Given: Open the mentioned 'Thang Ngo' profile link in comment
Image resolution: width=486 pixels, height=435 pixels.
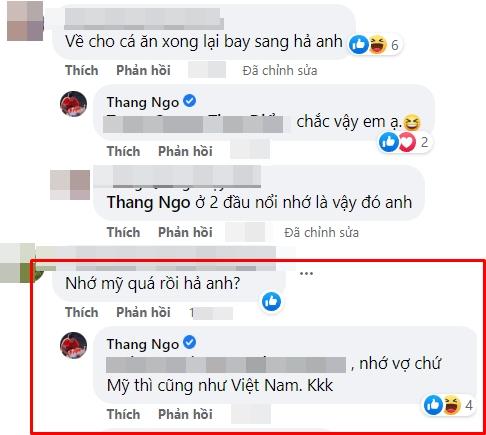Looking at the screenshot, I should point(148,203).
